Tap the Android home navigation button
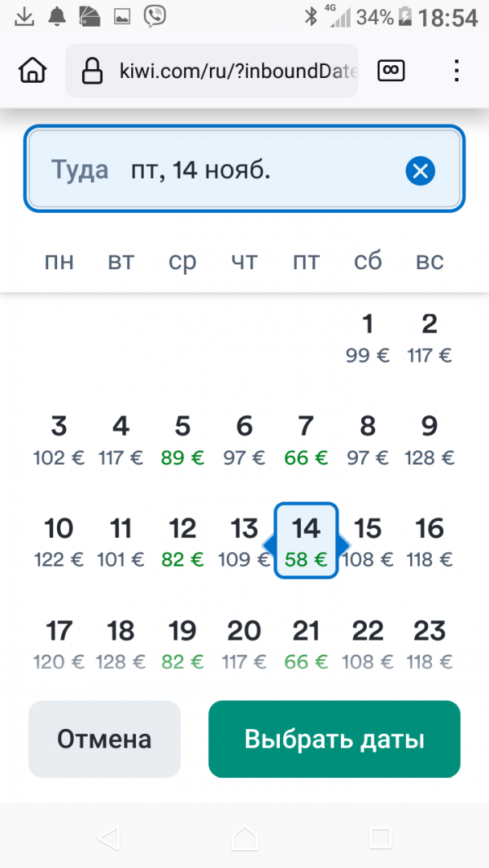The width and height of the screenshot is (489, 868). pyautogui.click(x=244, y=838)
